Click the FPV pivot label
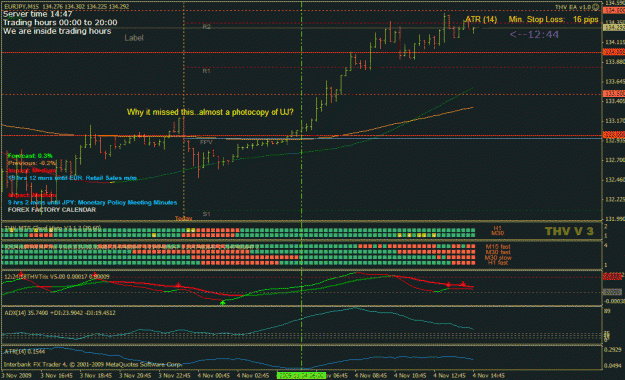Viewport: 625px width, 380px height. [x=206, y=142]
